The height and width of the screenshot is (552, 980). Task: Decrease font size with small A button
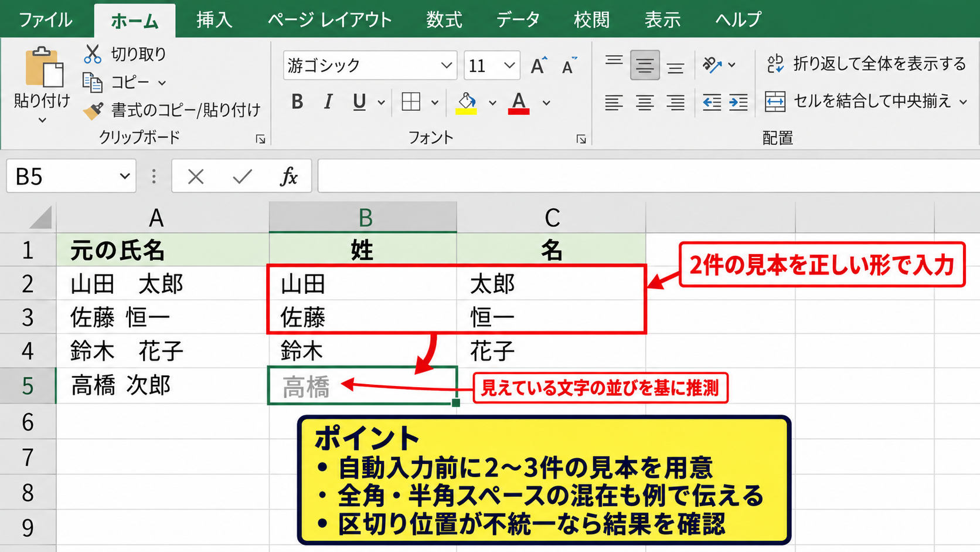[569, 65]
